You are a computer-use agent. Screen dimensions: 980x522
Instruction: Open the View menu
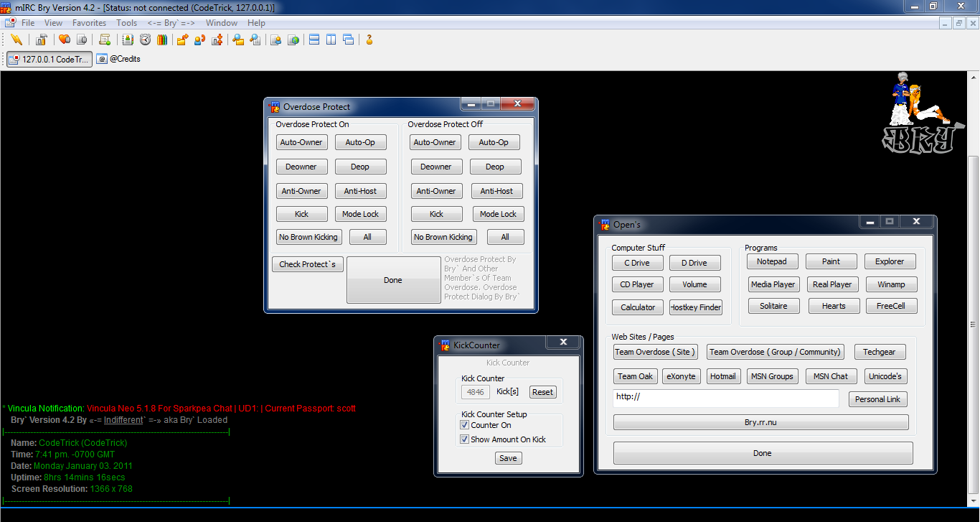click(x=53, y=23)
